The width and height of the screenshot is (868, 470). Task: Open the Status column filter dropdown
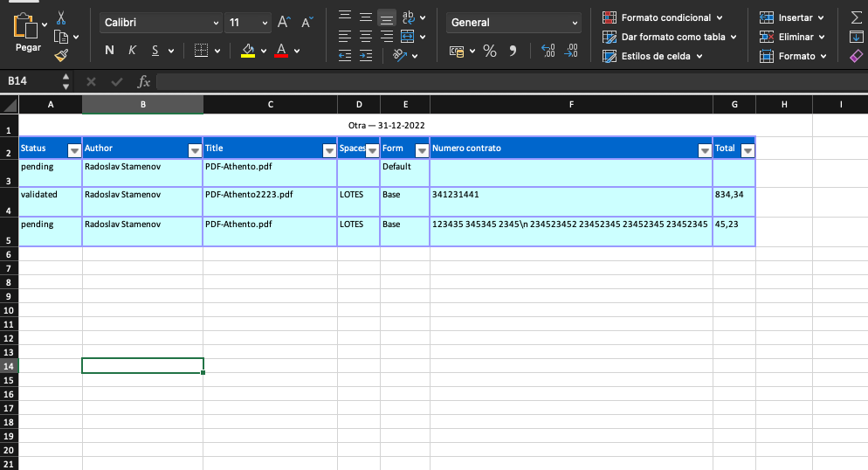pos(74,150)
